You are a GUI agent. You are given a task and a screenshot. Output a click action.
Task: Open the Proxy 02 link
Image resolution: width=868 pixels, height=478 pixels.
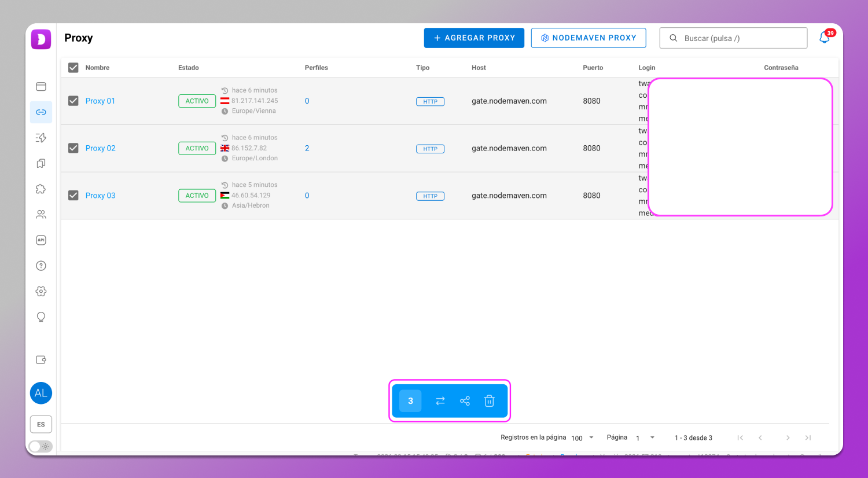tap(100, 148)
